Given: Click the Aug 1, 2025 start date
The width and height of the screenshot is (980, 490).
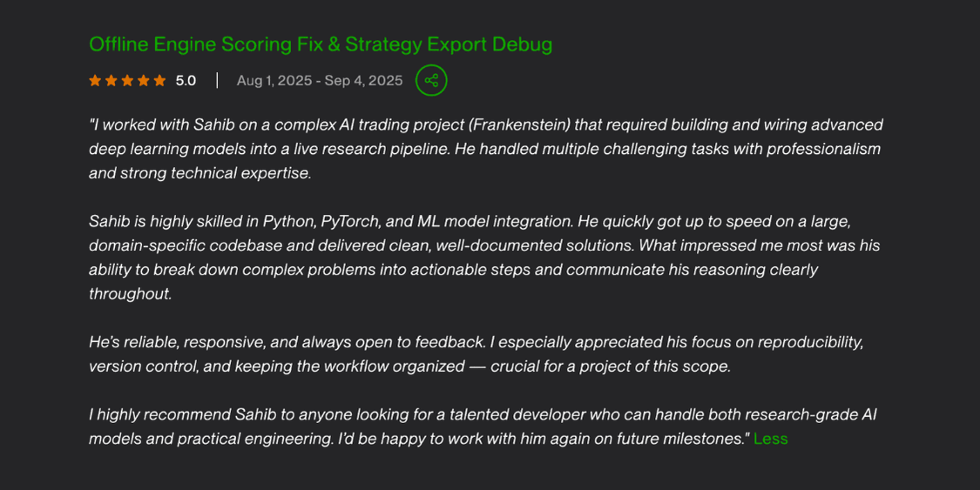Looking at the screenshot, I should click(x=274, y=81).
